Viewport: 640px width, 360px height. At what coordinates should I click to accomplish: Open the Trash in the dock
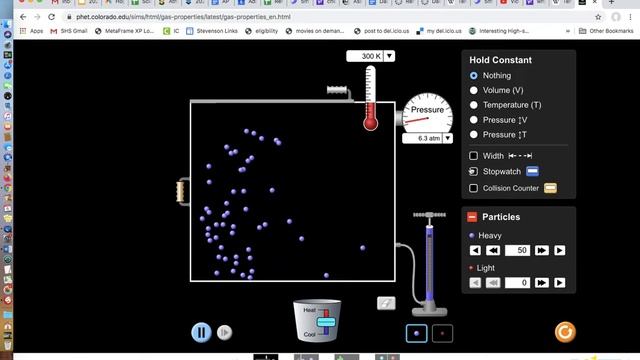click(x=7, y=345)
